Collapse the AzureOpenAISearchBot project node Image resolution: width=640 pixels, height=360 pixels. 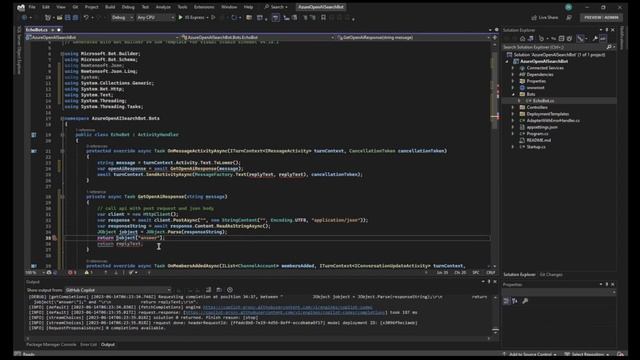pos(507,61)
